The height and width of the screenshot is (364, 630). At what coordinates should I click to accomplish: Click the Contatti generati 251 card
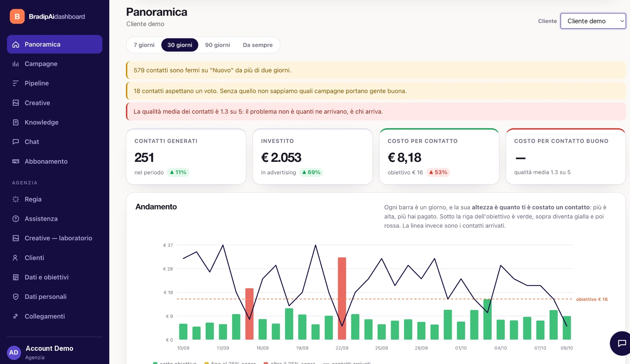(x=186, y=156)
